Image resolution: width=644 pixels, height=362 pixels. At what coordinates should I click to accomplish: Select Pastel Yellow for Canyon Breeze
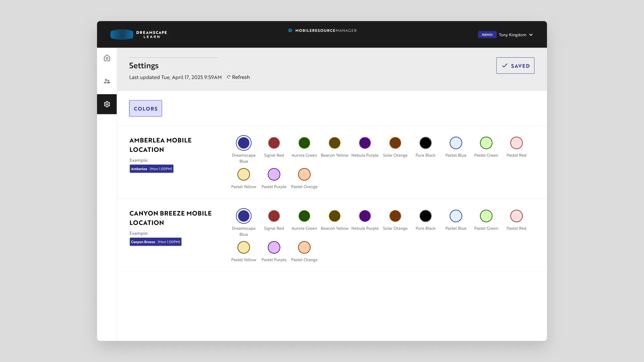pos(244,248)
